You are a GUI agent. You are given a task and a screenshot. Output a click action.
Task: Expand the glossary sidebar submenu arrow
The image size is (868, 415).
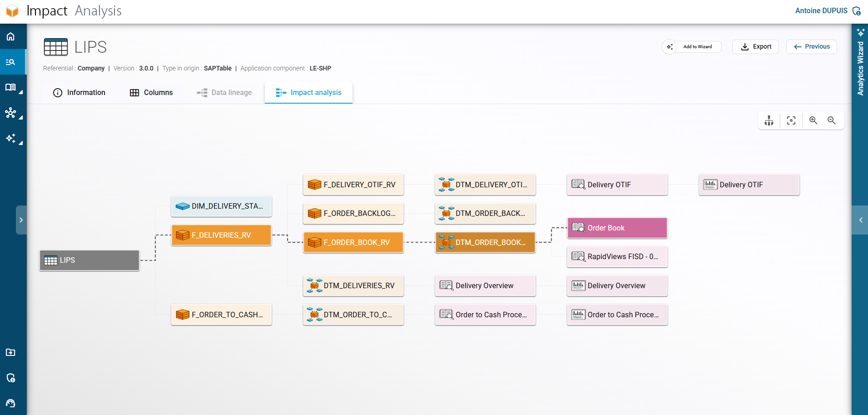pos(21,92)
